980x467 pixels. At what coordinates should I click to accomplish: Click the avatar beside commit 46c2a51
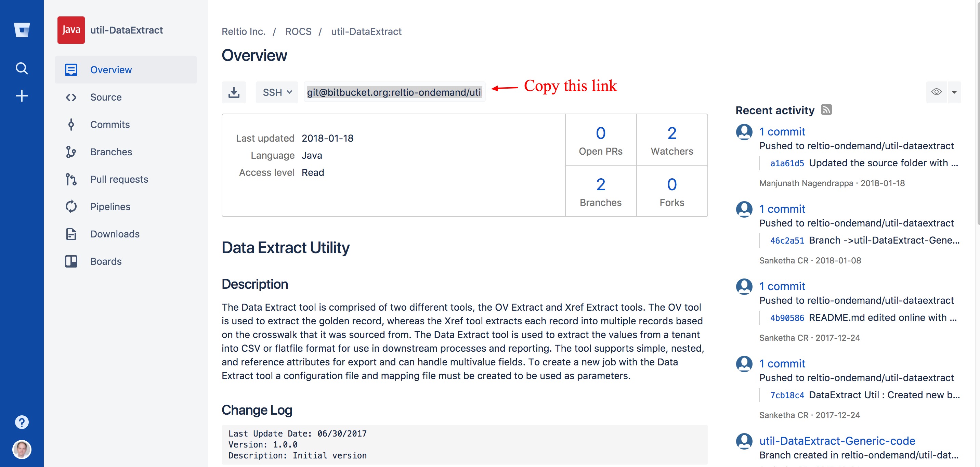tap(744, 209)
